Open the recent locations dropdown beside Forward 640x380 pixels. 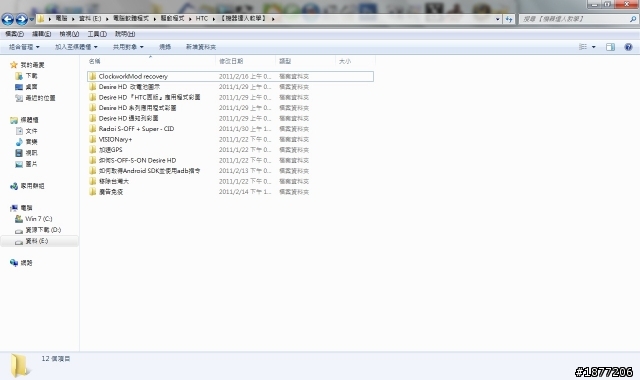tap(31, 19)
